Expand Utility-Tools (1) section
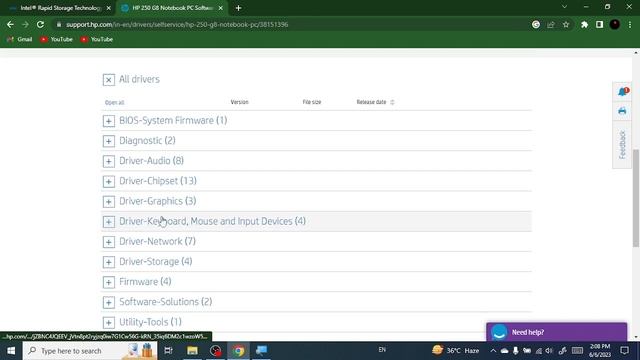The height and width of the screenshot is (360, 640). coord(109,322)
